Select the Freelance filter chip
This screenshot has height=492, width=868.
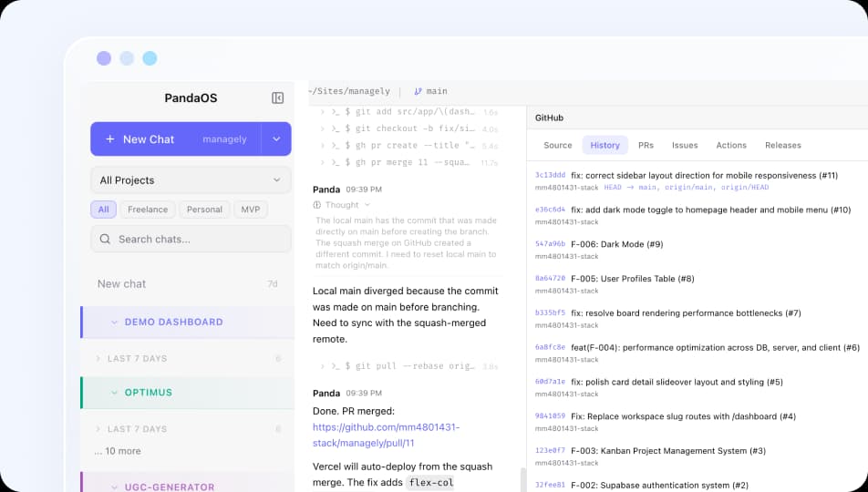point(148,210)
